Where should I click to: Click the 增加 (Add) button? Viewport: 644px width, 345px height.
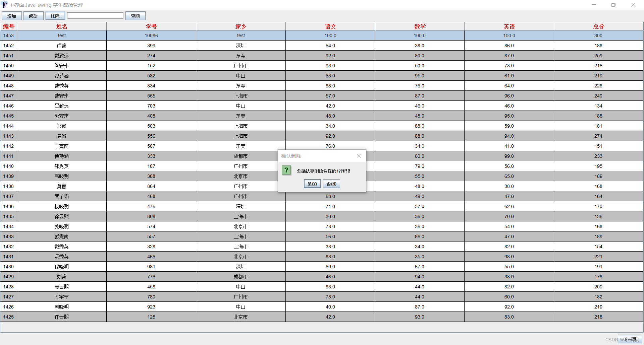point(12,16)
